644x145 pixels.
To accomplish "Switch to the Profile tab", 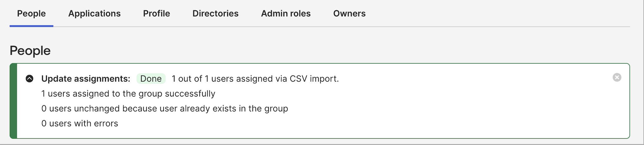I will pyautogui.click(x=156, y=14).
